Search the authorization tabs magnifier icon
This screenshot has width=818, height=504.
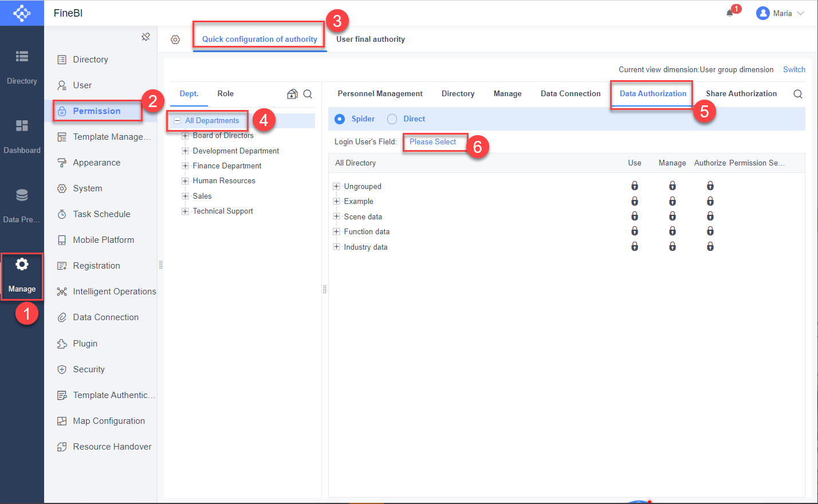tap(798, 94)
